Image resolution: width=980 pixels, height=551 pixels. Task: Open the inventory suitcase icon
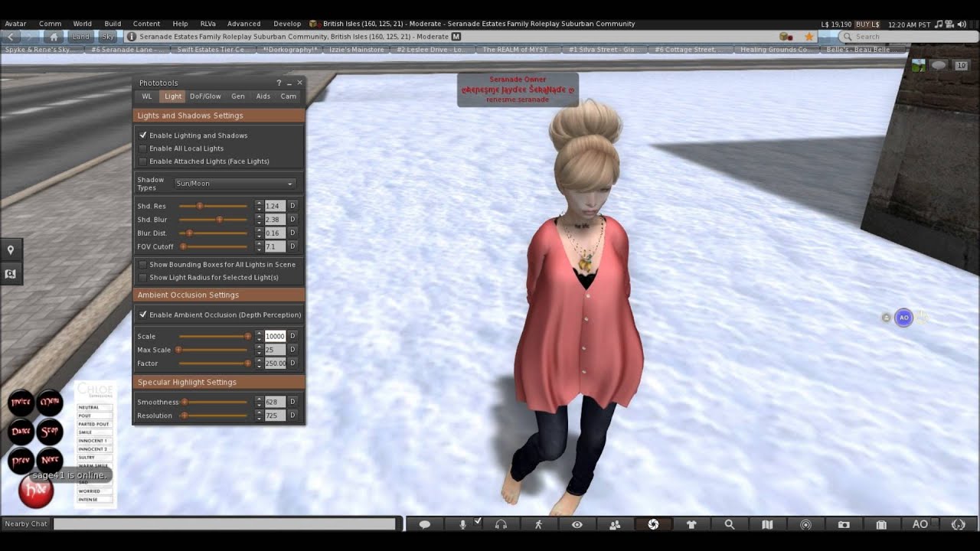click(881, 524)
